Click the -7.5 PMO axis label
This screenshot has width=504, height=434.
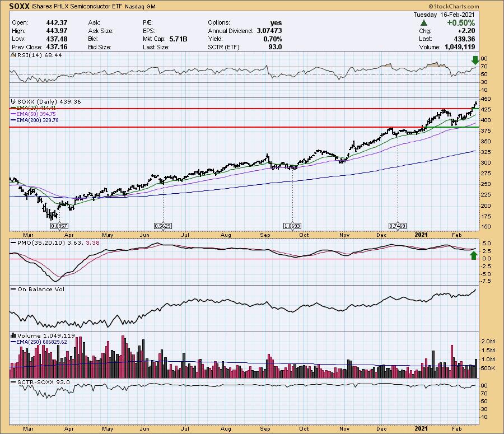(x=486, y=281)
